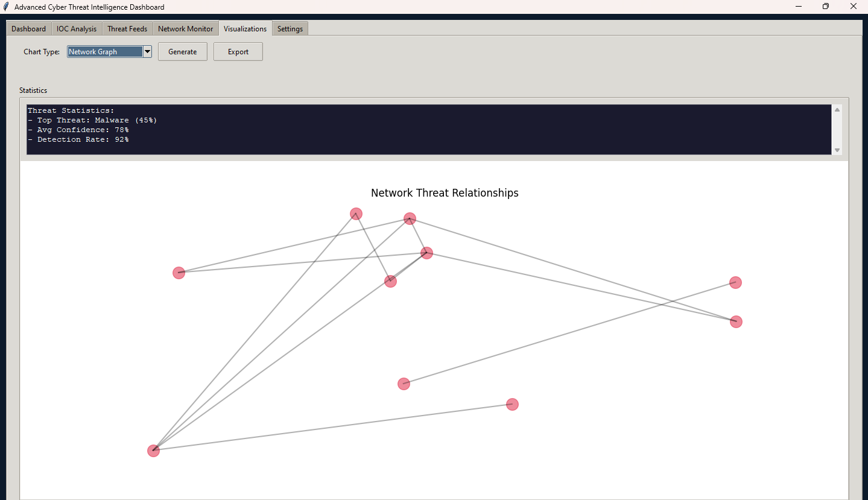This screenshot has height=500, width=868.
Task: Open the Dashboard tab
Action: [28, 29]
